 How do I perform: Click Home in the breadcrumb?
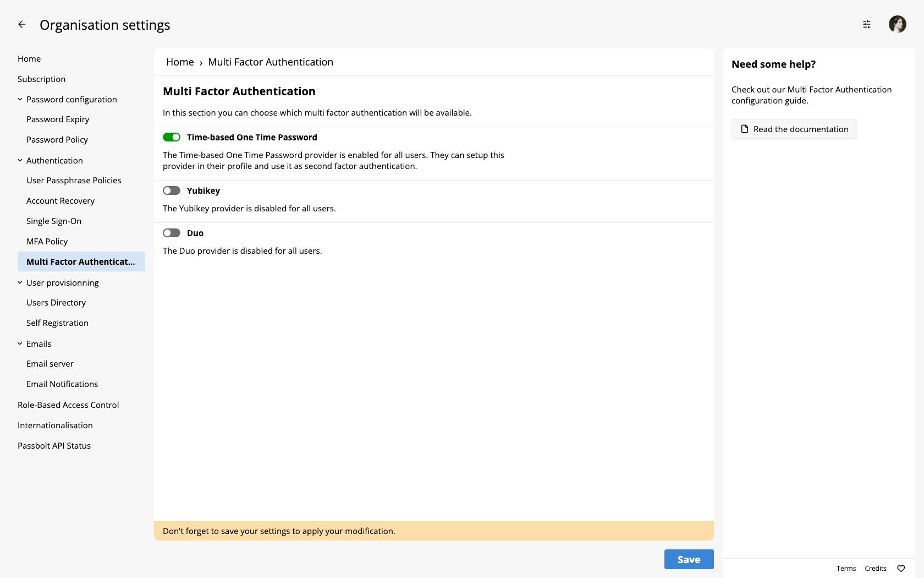[x=180, y=62]
